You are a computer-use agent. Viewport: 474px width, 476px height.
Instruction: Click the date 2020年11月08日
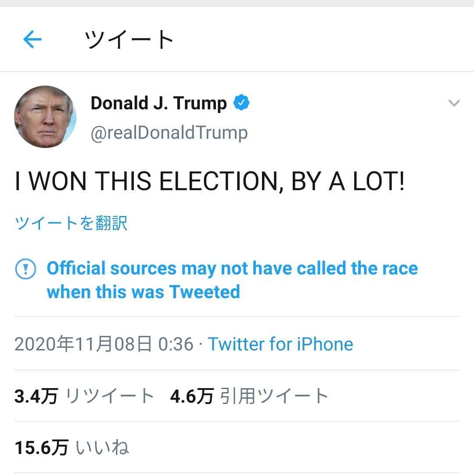tap(83, 344)
